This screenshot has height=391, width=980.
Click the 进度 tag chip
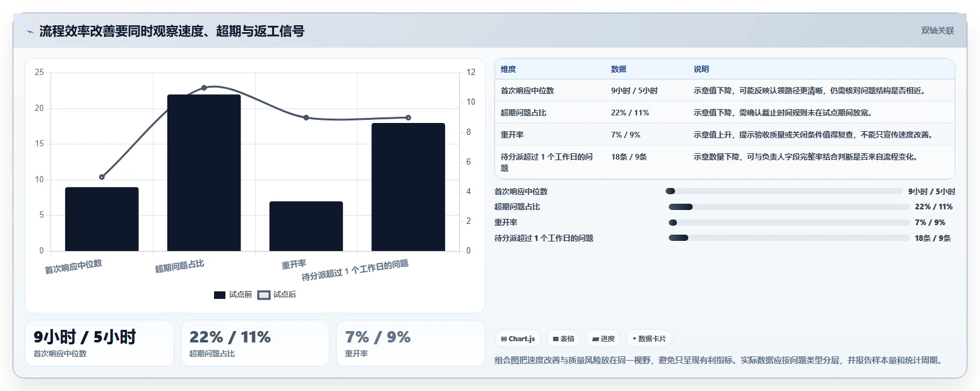pyautogui.click(x=603, y=339)
